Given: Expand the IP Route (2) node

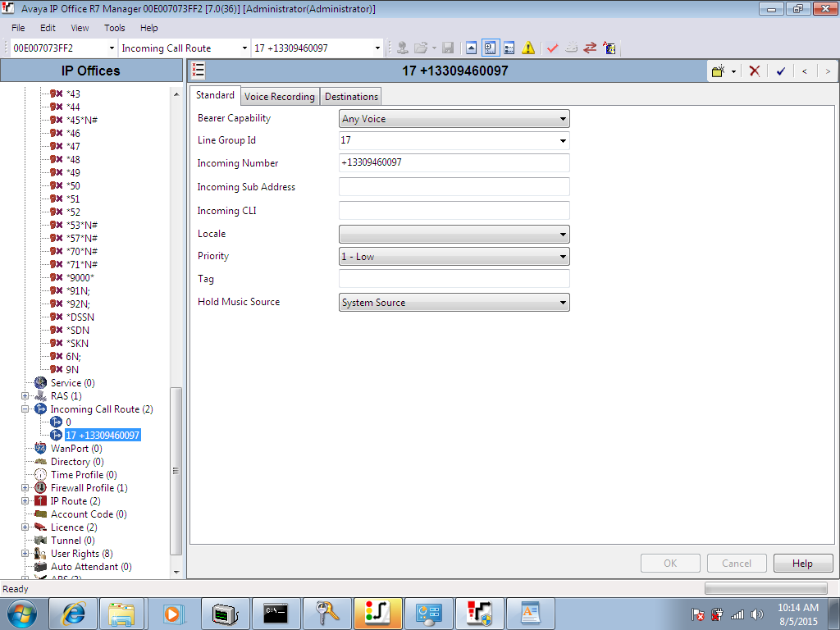Looking at the screenshot, I should click(25, 501).
